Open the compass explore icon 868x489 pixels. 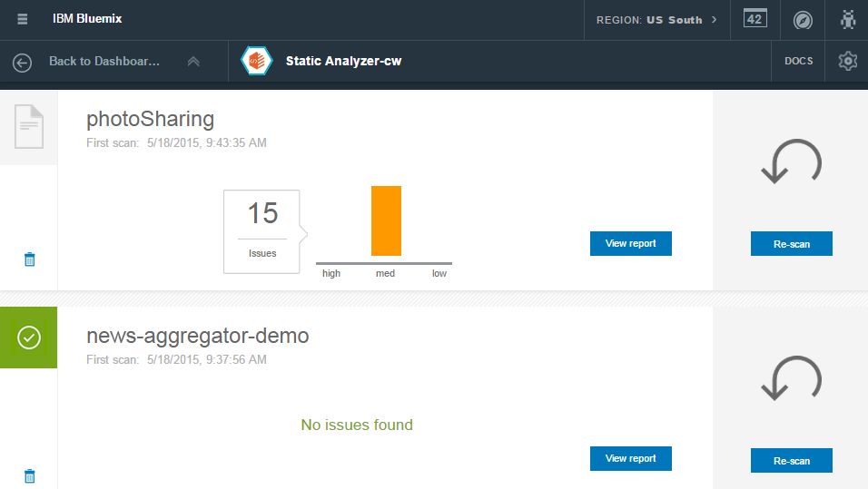pyautogui.click(x=803, y=21)
